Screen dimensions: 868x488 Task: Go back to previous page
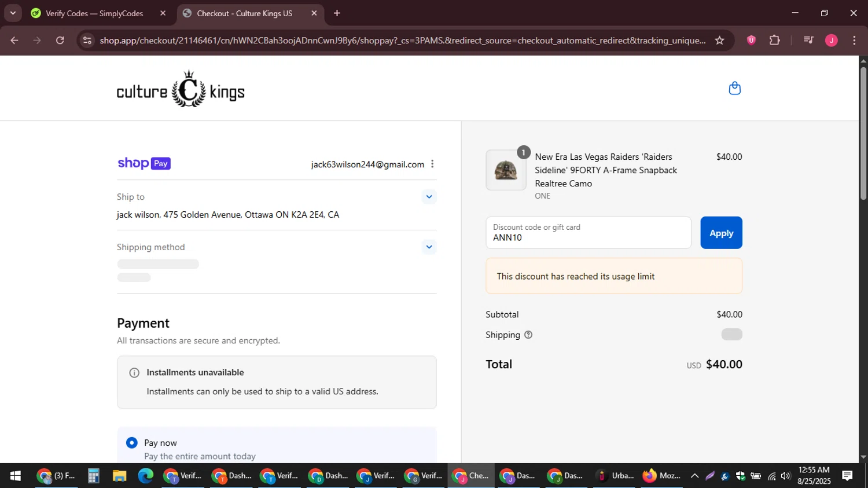pyautogui.click(x=14, y=41)
